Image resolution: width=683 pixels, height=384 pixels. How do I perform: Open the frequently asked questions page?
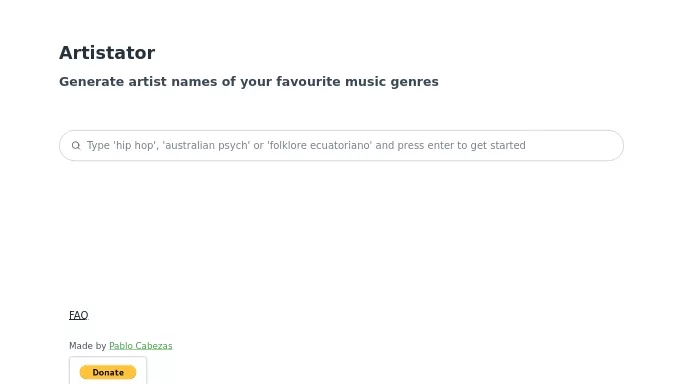click(x=78, y=315)
